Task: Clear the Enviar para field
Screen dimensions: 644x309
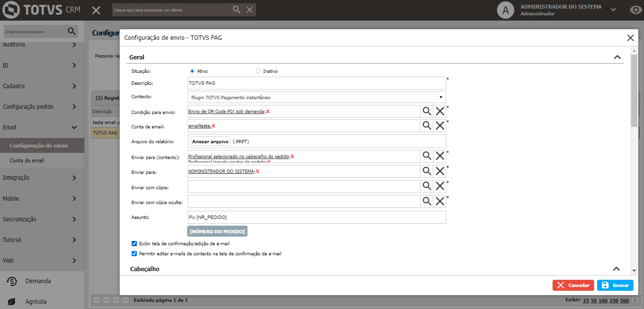Action: click(x=440, y=171)
